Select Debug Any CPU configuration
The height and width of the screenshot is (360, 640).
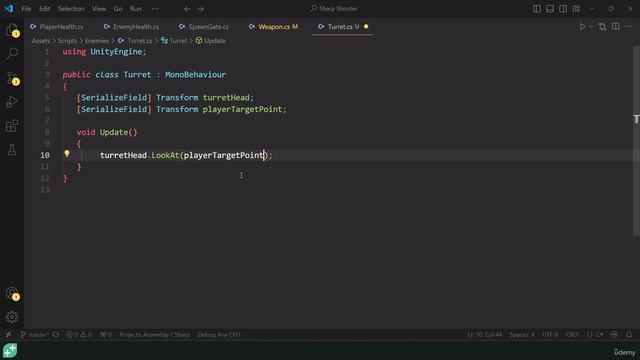coord(219,334)
